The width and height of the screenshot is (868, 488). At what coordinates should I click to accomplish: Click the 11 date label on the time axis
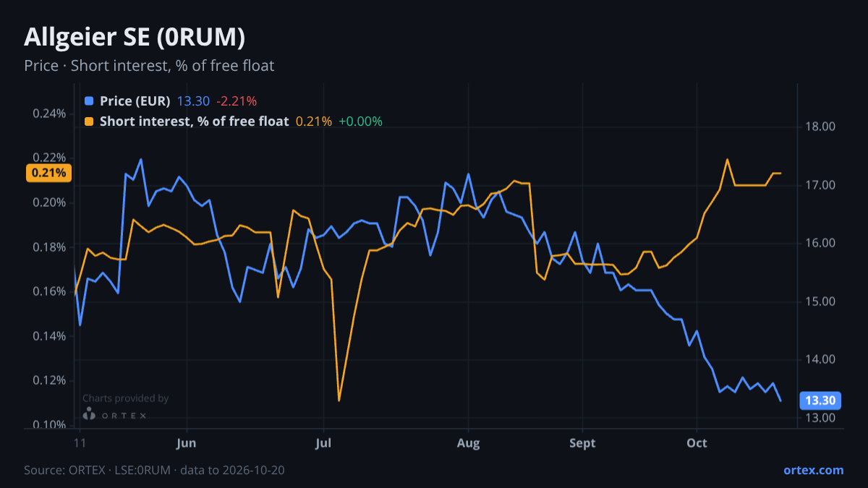click(x=80, y=442)
